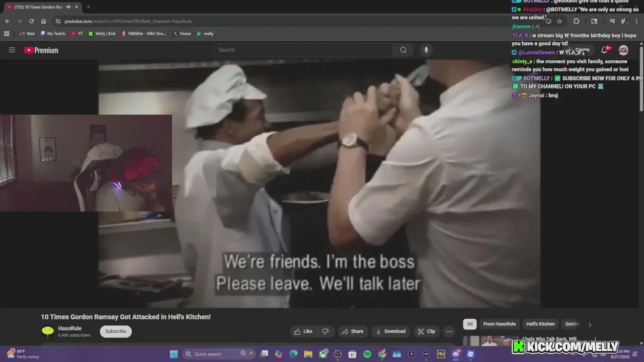644x362 pixels.
Task: Dislike the video with thumbs down
Action: click(326, 331)
